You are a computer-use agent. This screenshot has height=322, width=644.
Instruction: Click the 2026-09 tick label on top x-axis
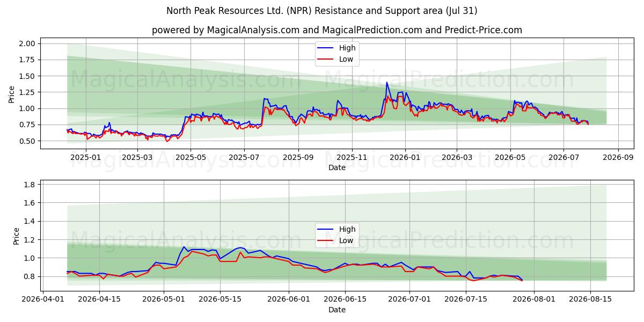[x=618, y=158]
